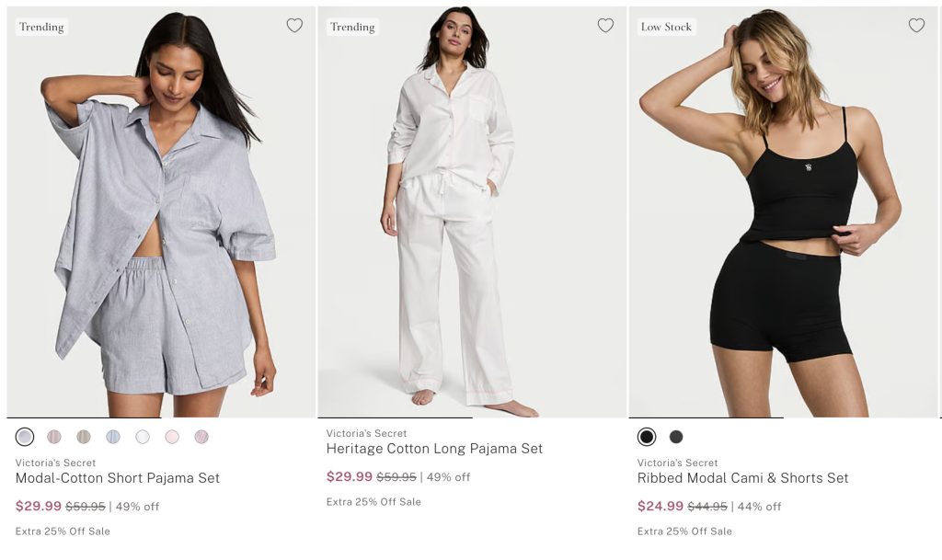Select the dark grey Cami & Shorts swatch
The width and height of the screenshot is (942, 560).
676,437
